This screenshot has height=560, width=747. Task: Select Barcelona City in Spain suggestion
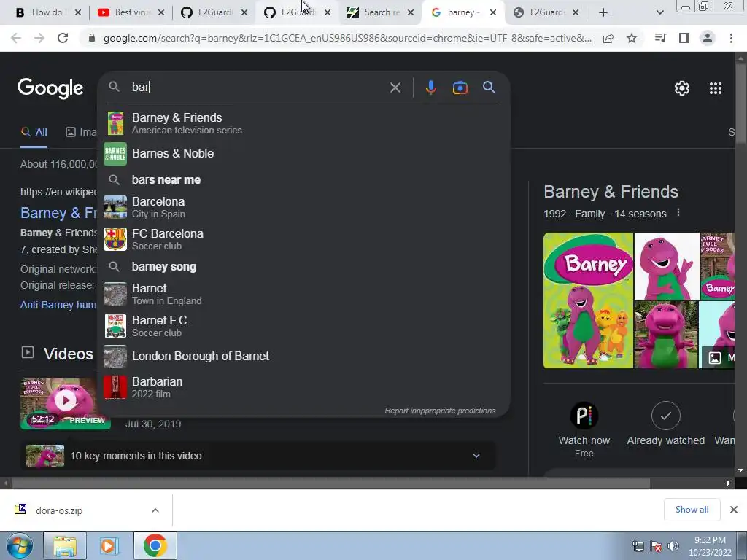click(x=303, y=207)
